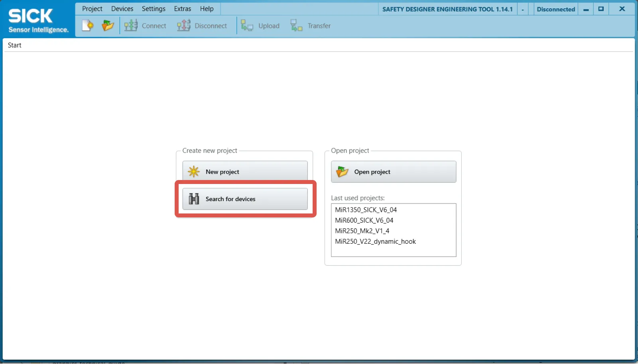Viewport: 638px width, 364px height.
Task: Click the starburst icon on New project button
Action: [193, 171]
